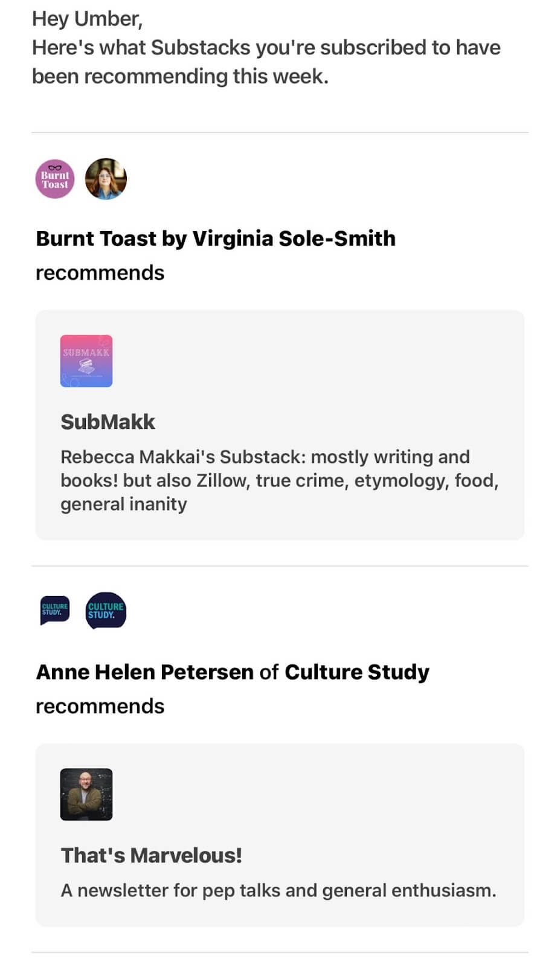Tap Virginia Sole-Smith's profile photo
The width and height of the screenshot is (560, 967).
[x=106, y=179]
